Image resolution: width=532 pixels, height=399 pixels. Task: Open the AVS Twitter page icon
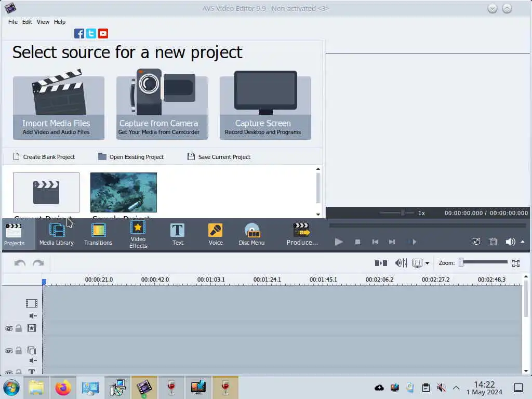click(x=91, y=34)
